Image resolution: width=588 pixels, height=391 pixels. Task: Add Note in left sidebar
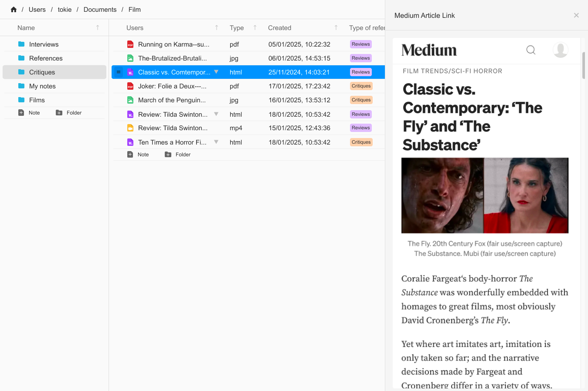[x=29, y=113]
